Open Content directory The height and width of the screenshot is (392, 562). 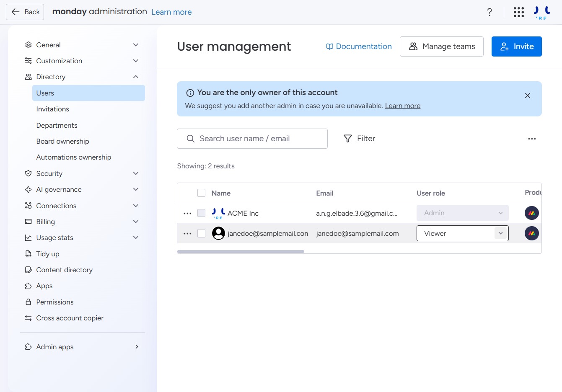64,270
